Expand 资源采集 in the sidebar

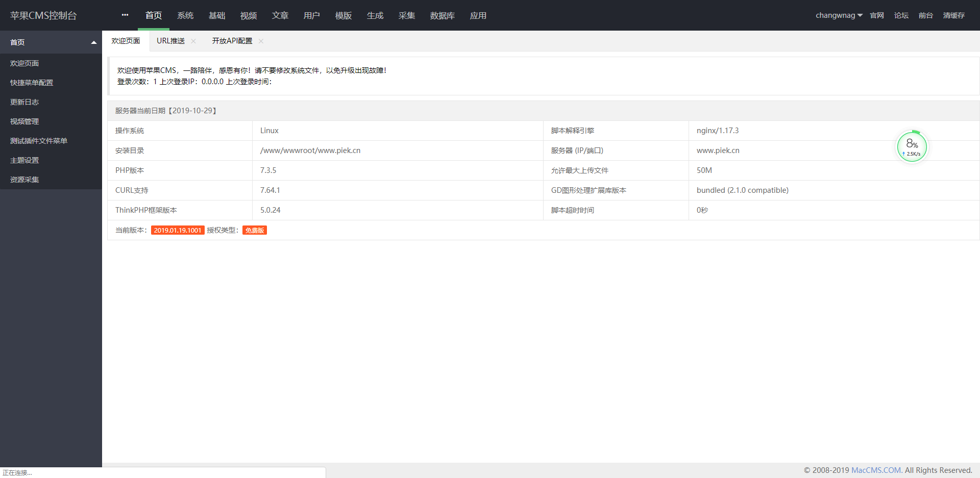[24, 179]
